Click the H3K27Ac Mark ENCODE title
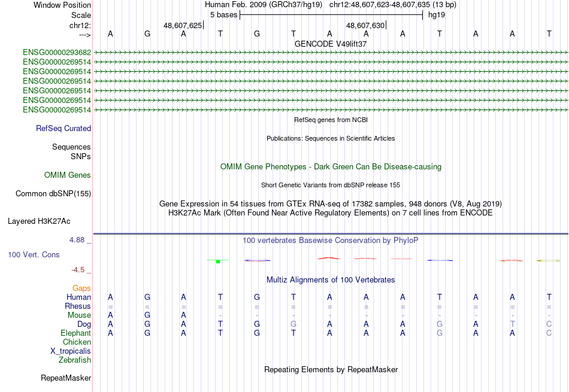This screenshot has height=392, width=569. (x=331, y=213)
